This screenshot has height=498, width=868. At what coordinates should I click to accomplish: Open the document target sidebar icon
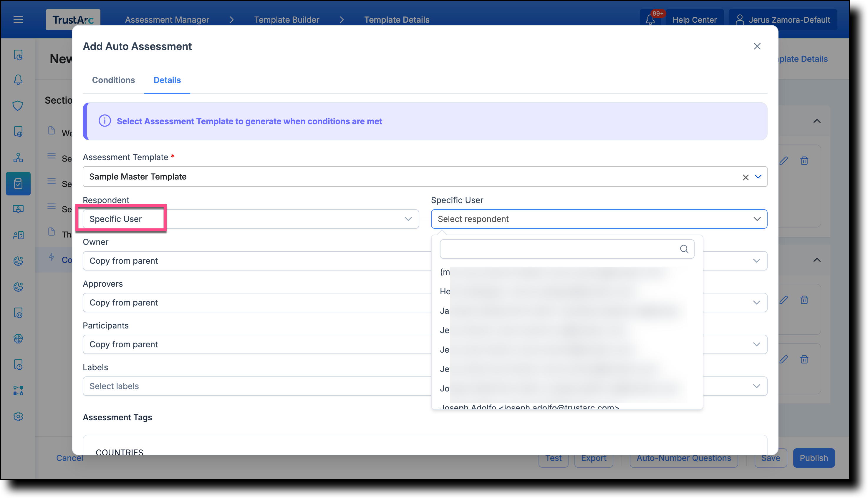coord(18,313)
